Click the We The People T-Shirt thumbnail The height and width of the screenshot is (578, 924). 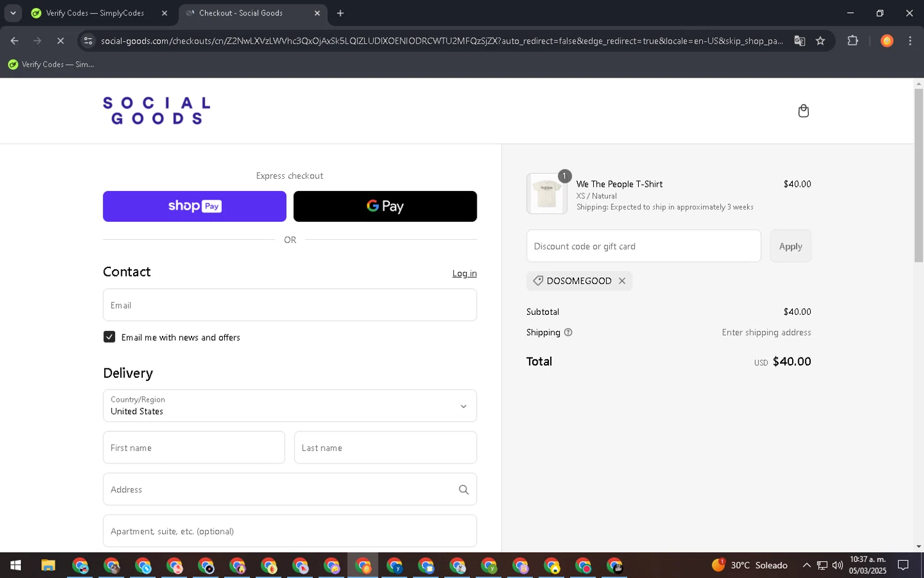(546, 193)
